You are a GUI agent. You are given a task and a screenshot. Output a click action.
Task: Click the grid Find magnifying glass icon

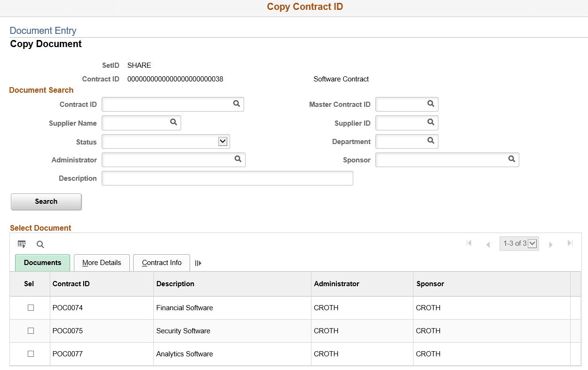(40, 244)
